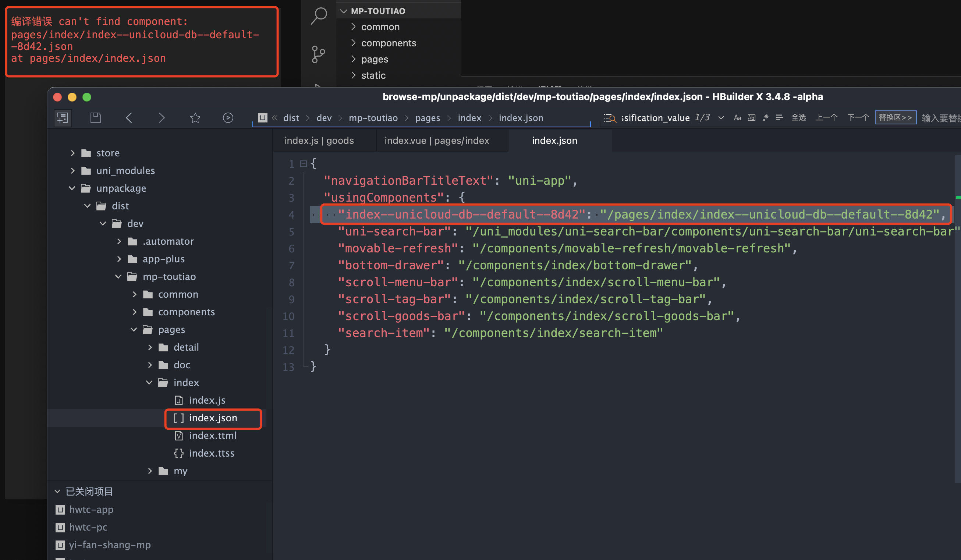961x560 pixels.
Task: Click the .automator folder icon
Action: pyautogui.click(x=132, y=241)
